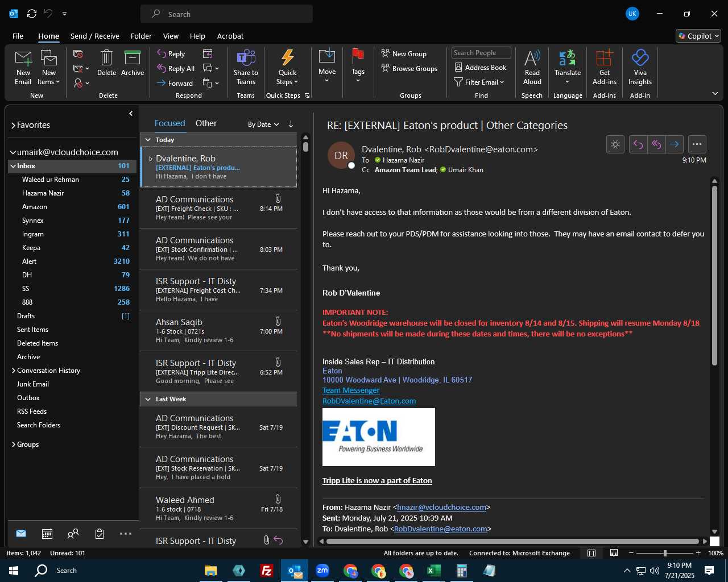
Task: Click the hnazir@vcloudchoice.com link
Action: [x=442, y=508]
